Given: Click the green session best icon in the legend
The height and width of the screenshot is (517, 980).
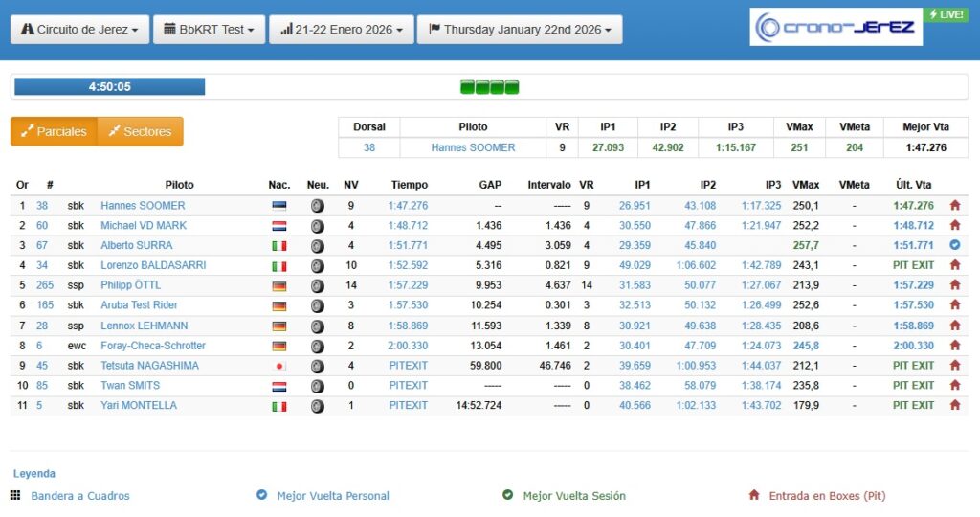Looking at the screenshot, I should tap(508, 496).
